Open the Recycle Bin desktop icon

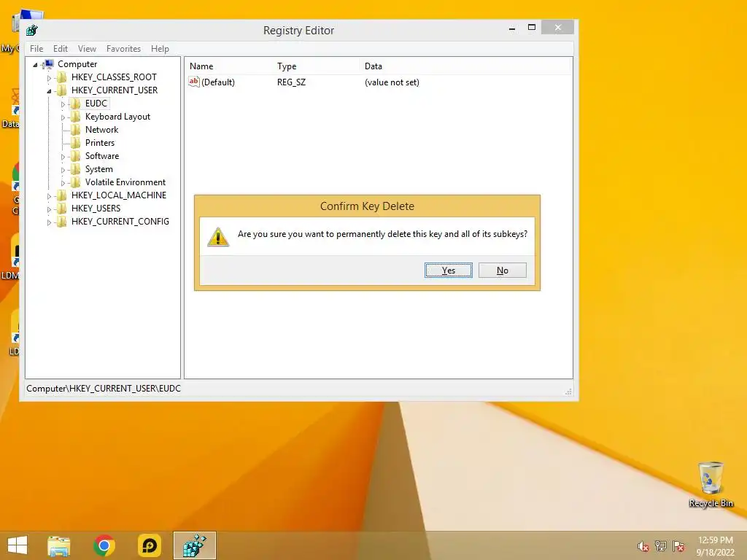click(711, 484)
